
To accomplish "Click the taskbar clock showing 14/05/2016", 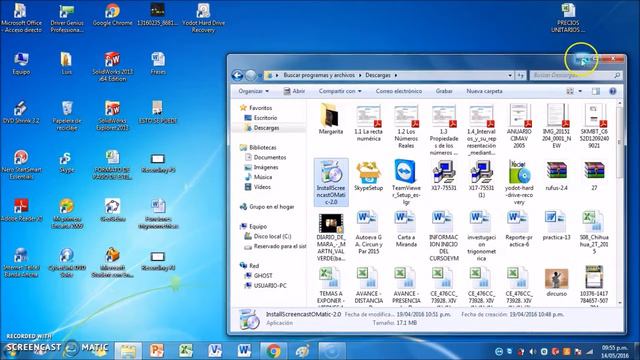I will [614, 351].
